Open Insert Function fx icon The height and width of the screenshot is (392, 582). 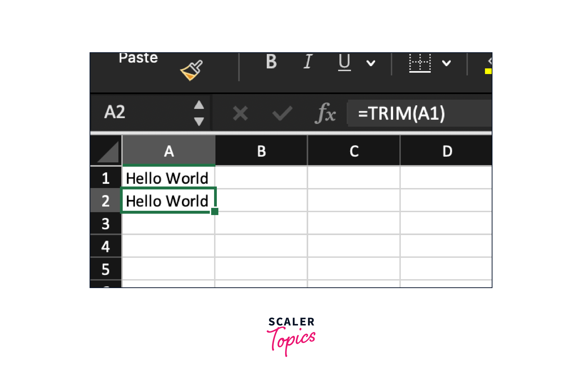point(325,114)
